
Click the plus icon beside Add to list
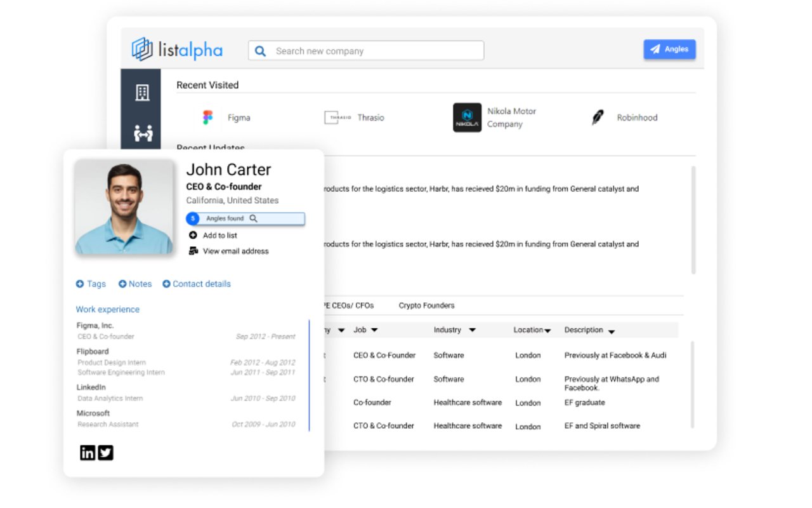point(193,235)
